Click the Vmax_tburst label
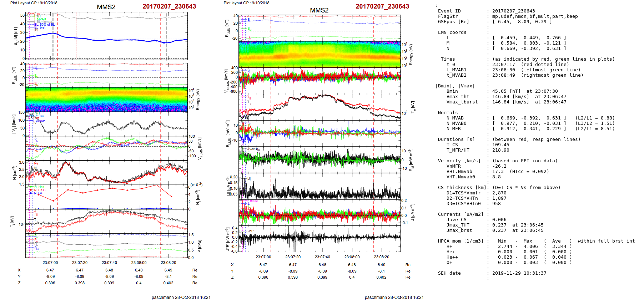 click(462, 102)
